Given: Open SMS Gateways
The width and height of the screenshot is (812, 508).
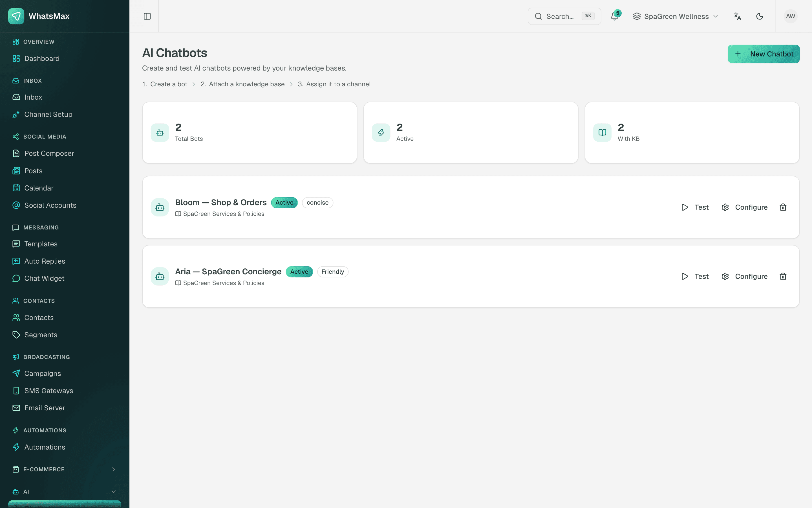Looking at the screenshot, I should click(x=64, y=391).
